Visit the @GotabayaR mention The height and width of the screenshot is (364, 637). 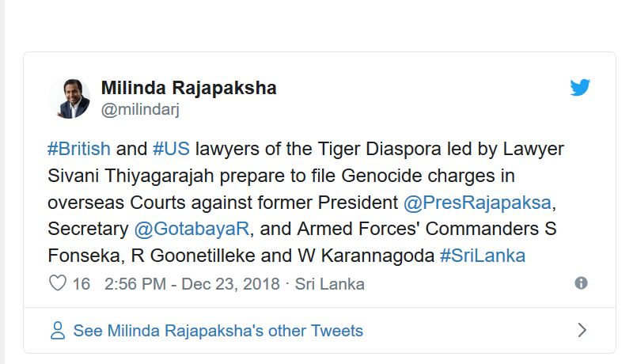tap(192, 229)
